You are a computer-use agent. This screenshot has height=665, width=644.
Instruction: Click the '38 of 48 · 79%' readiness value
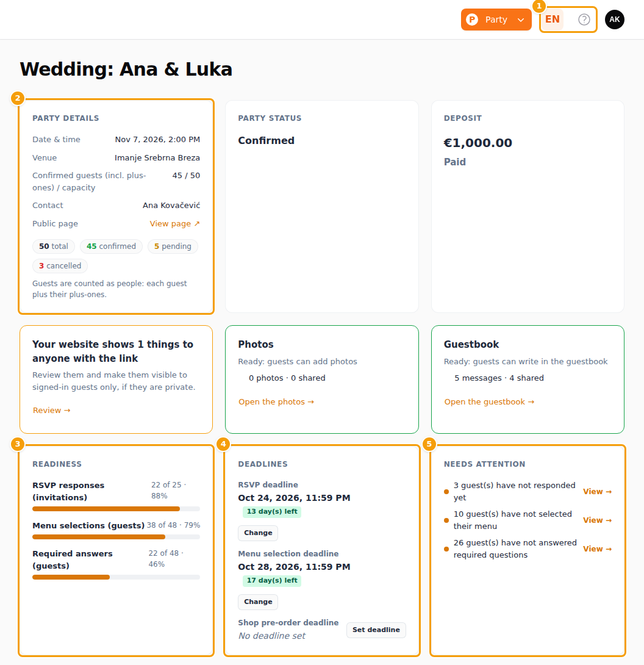[x=173, y=525]
